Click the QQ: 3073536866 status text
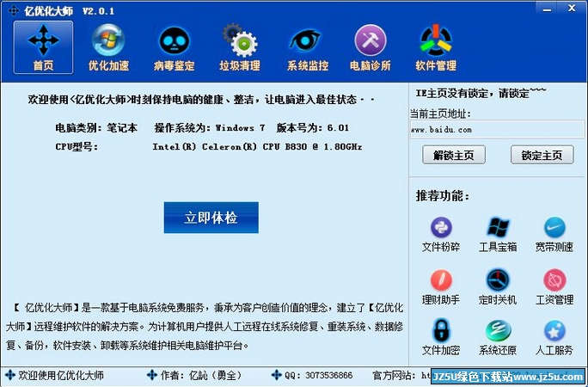The image size is (588, 387). [319, 375]
